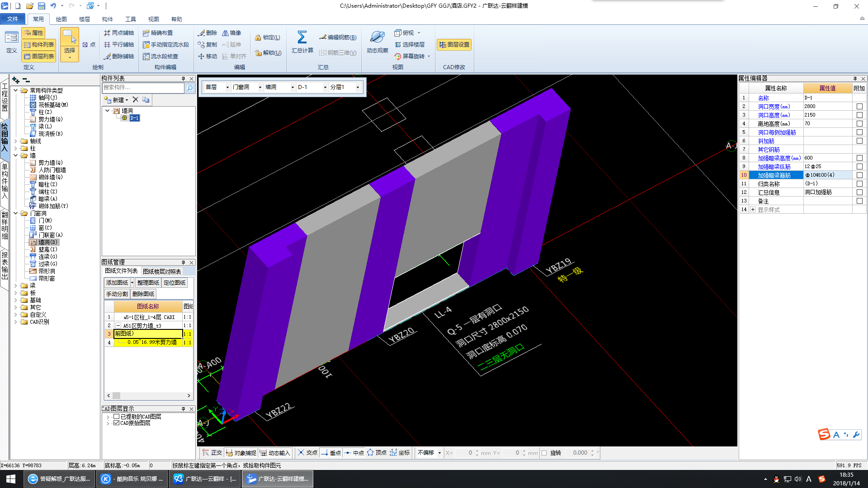Toggle checkbox for 汇总信息 row
The height and width of the screenshot is (488, 868).
859,192
